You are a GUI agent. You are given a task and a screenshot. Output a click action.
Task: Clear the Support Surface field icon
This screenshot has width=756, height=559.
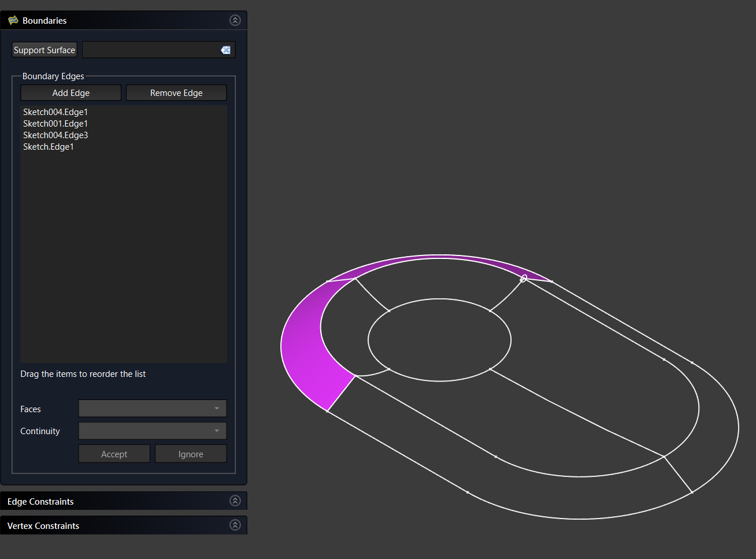225,50
